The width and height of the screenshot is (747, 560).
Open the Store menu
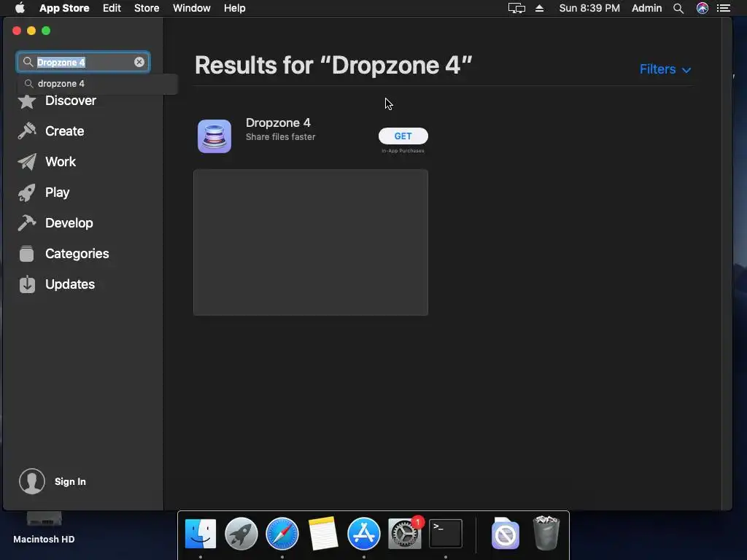tap(147, 8)
